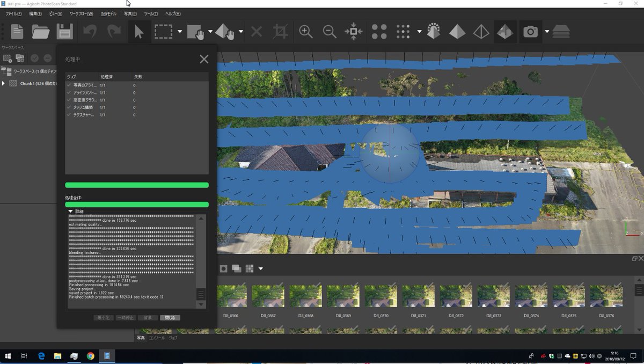This screenshot has height=364, width=644.
Task: Click the New document toolbar icon
Action: click(x=17, y=32)
